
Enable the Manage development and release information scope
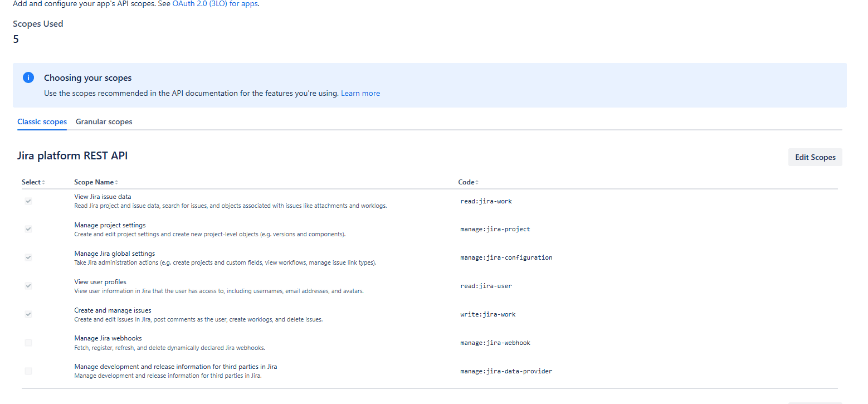pyautogui.click(x=28, y=371)
